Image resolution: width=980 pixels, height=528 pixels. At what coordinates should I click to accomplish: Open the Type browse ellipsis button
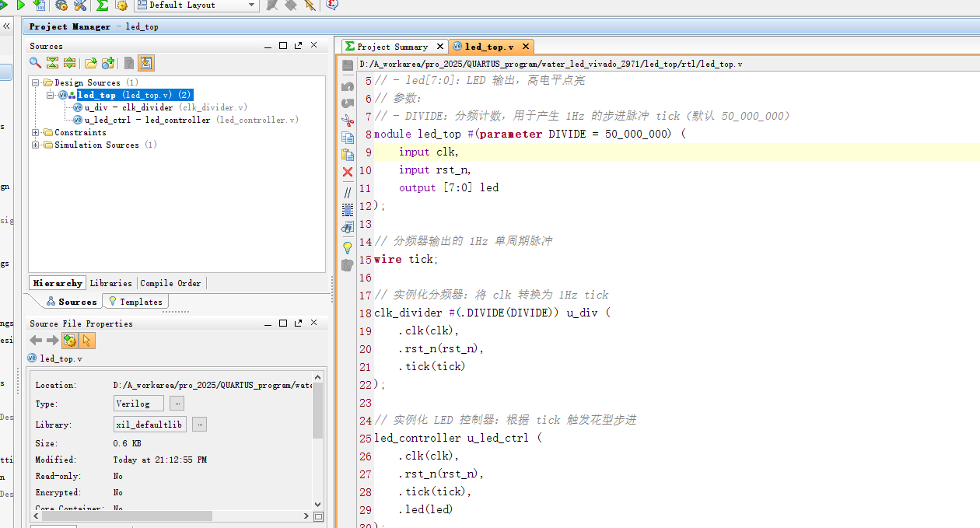[x=177, y=403]
